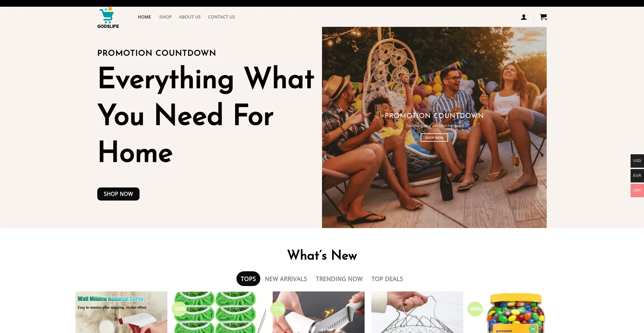Open the shopping cart icon
This screenshot has height=333, width=644.
pyautogui.click(x=543, y=17)
